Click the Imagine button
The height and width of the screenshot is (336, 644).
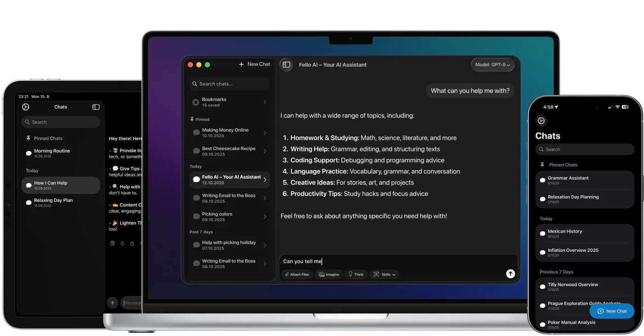[x=329, y=274]
